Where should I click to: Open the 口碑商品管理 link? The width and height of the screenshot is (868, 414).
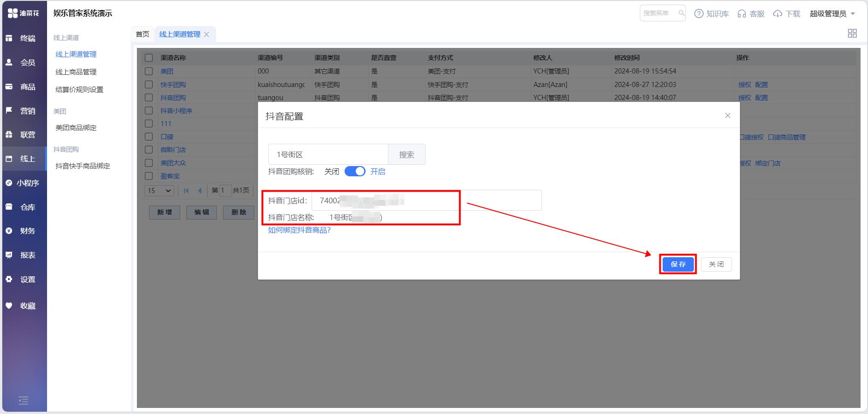click(787, 137)
